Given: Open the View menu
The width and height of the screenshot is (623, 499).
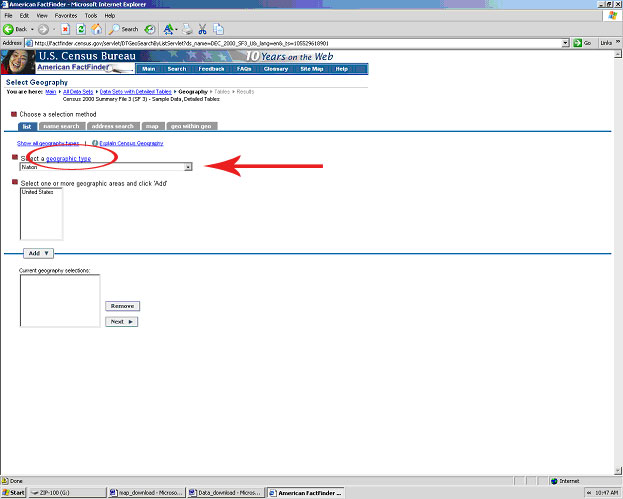Looking at the screenshot, I should coord(42,15).
